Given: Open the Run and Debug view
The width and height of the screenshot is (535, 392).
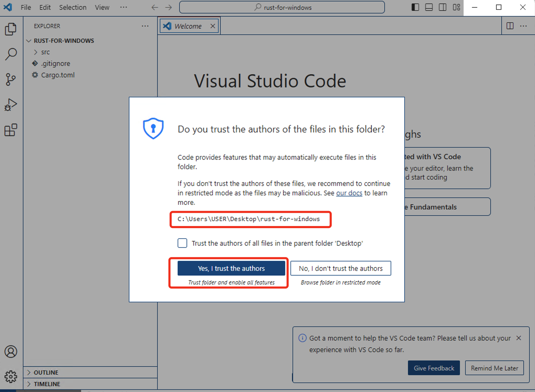Looking at the screenshot, I should [11, 105].
